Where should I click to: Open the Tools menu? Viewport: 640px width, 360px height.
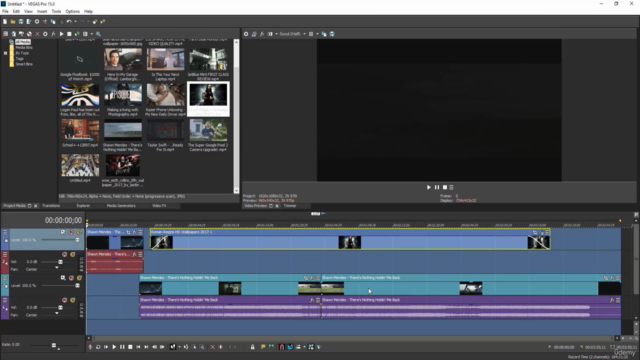(56, 11)
